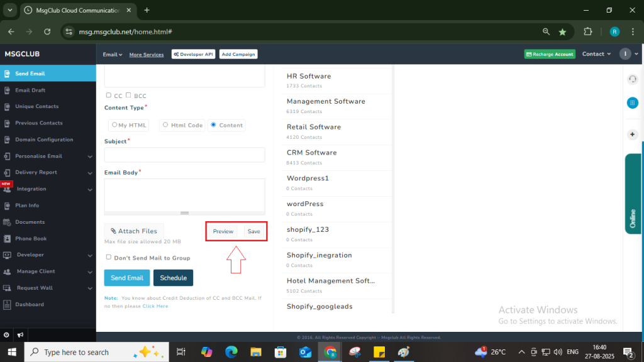Select the shopify_123 contact group
644x362 pixels.
pos(336,234)
